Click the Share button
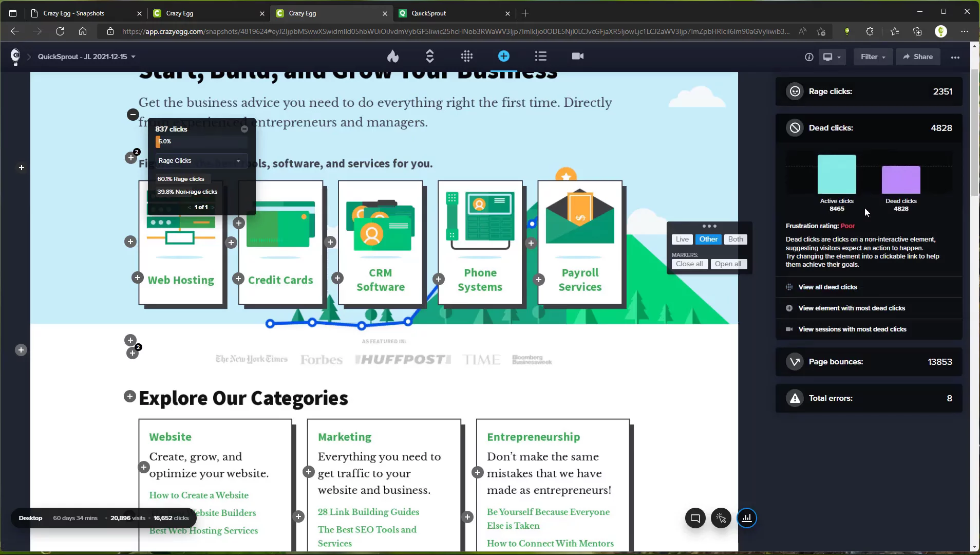The width and height of the screenshot is (980, 555). click(918, 57)
